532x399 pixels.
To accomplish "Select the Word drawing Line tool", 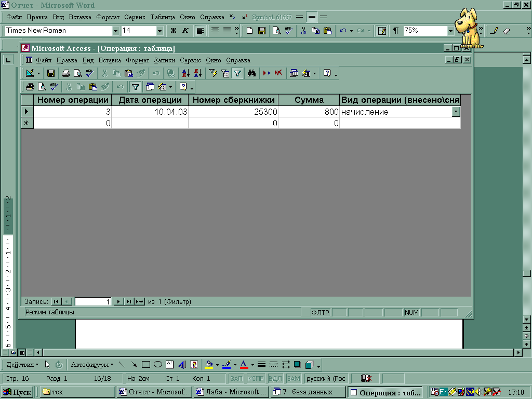I will (x=122, y=365).
